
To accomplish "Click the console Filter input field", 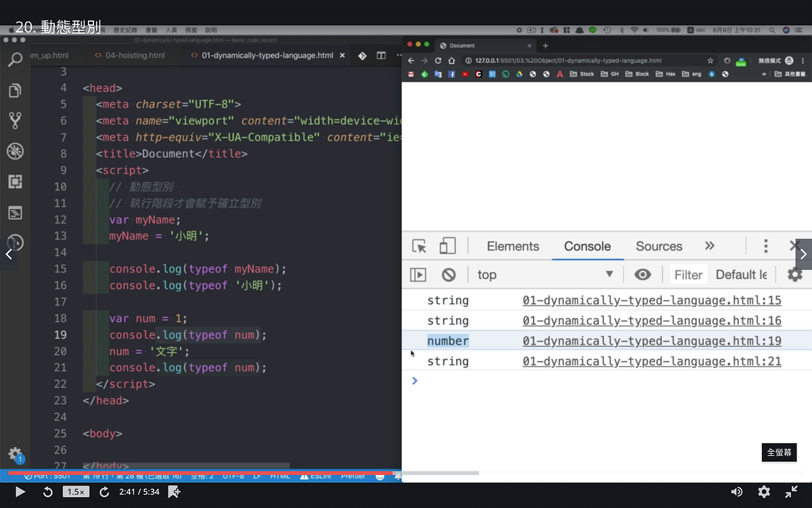I will (688, 274).
